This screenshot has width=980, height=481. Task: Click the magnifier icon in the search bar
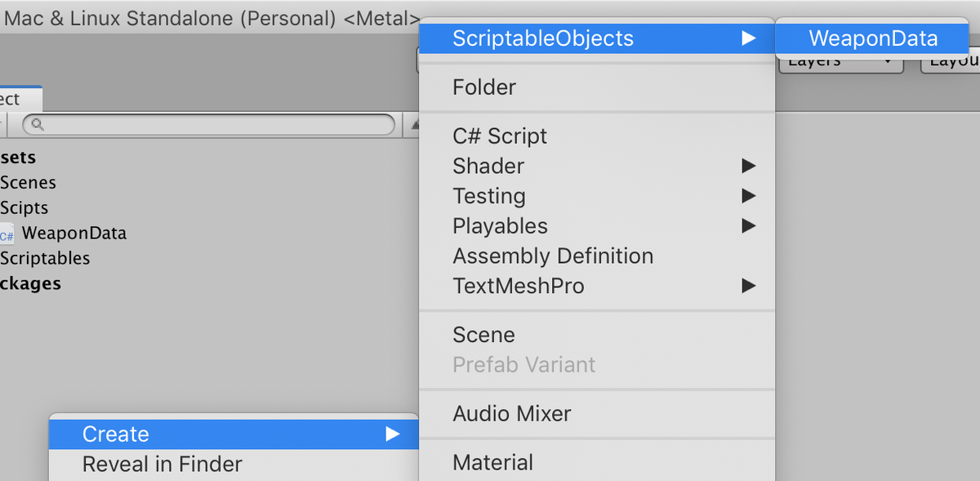coord(37,125)
